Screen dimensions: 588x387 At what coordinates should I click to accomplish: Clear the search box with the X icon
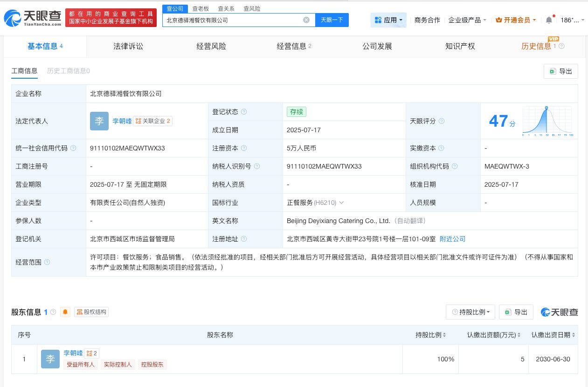[306, 20]
